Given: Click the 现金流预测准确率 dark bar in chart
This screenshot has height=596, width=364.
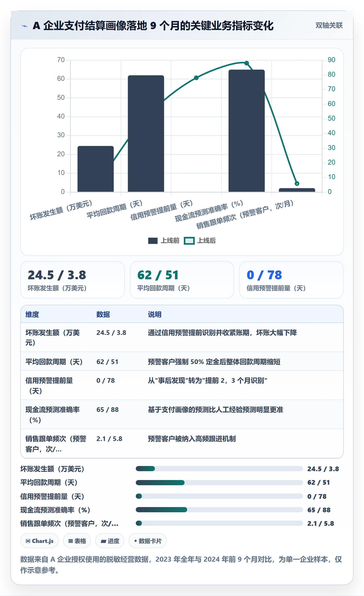Looking at the screenshot, I should [246, 131].
